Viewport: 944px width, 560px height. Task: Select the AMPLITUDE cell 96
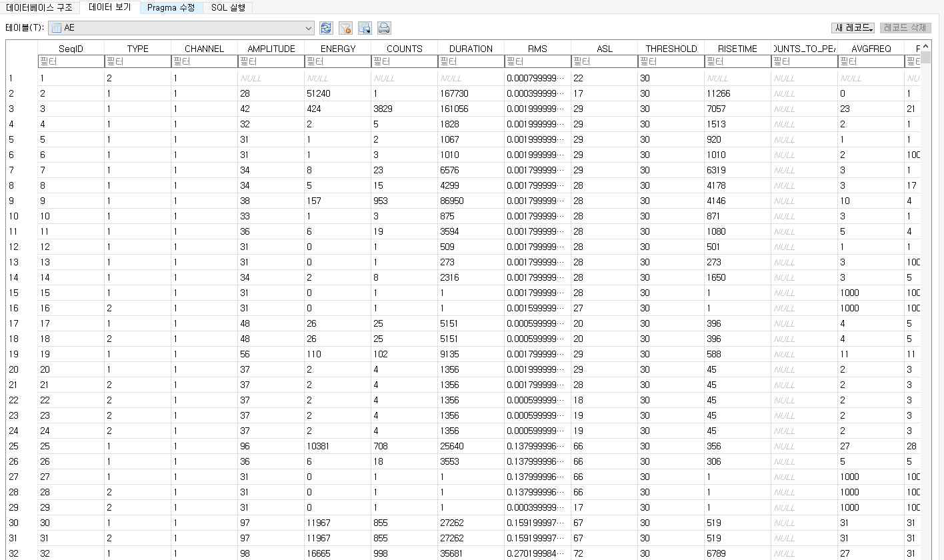271,446
